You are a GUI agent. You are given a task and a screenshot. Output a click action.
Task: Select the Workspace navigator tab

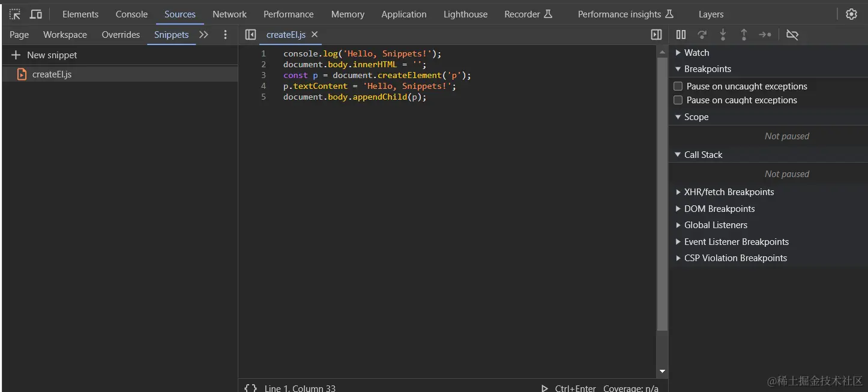pos(65,35)
